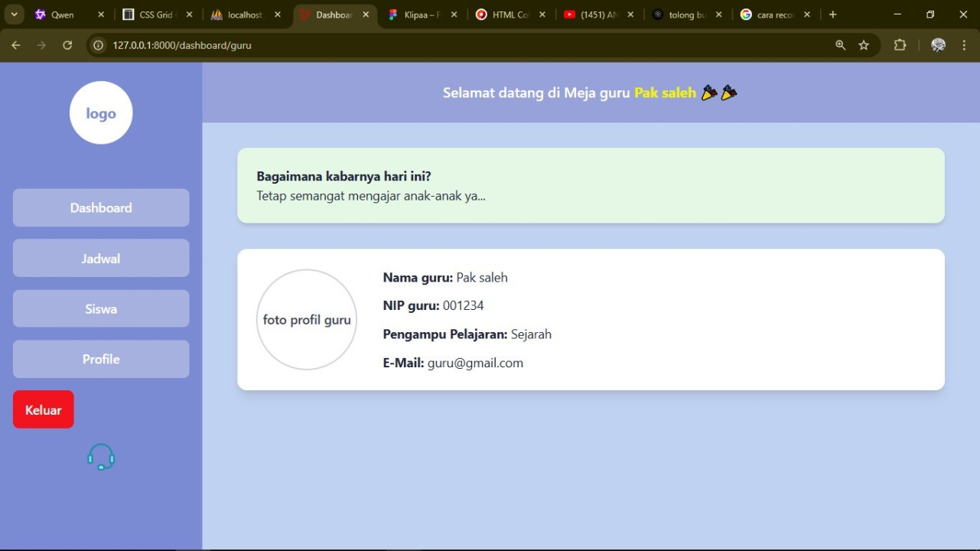Open the browser extensions puzzle icon
The width and height of the screenshot is (980, 551).
[900, 45]
